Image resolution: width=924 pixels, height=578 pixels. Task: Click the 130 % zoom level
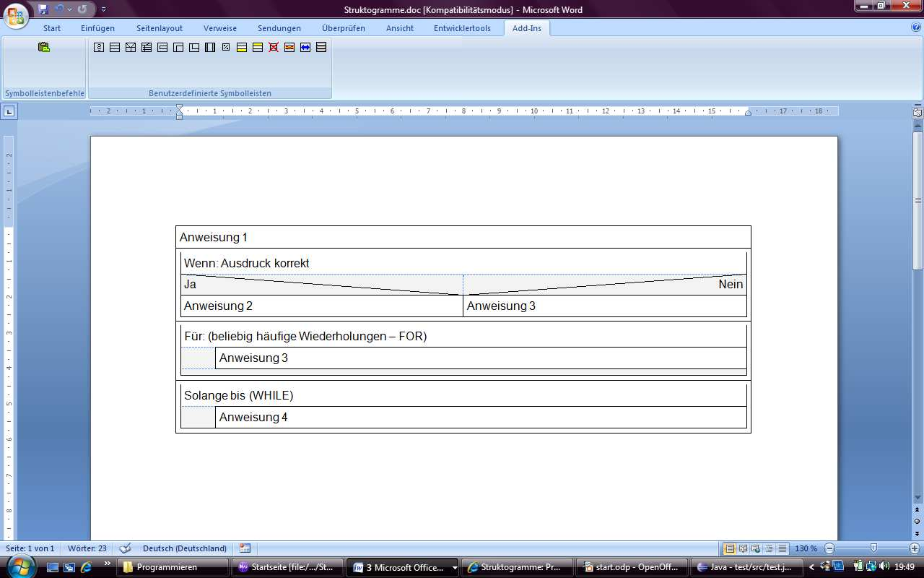(806, 548)
